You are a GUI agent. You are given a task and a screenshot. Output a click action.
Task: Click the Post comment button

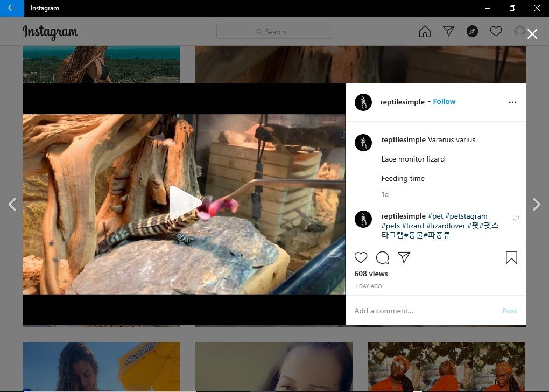[x=509, y=311]
